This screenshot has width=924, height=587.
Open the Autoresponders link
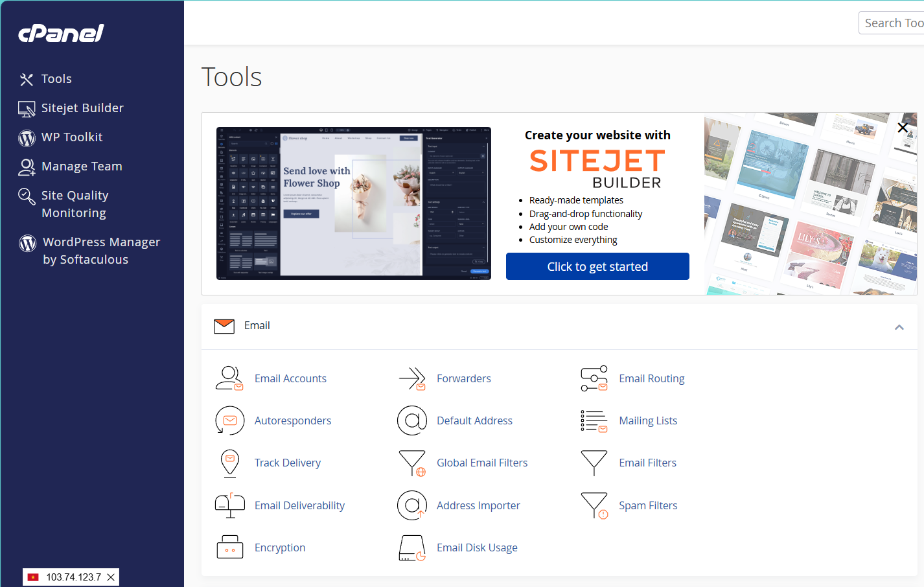pos(293,420)
